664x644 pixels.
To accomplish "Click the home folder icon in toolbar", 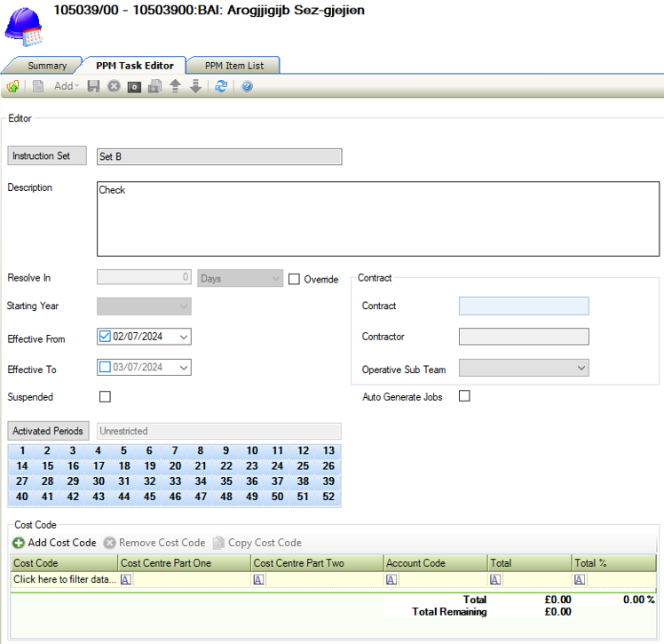I will pos(12,86).
